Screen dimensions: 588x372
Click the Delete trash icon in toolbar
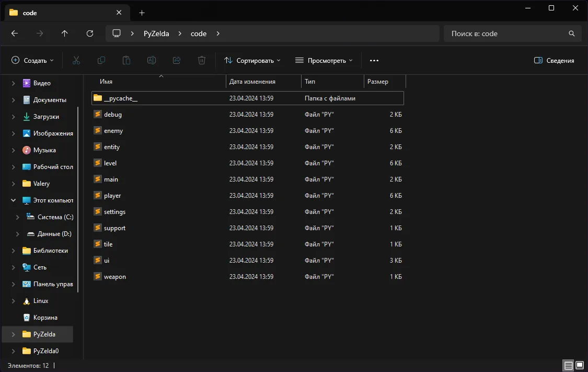coord(202,61)
